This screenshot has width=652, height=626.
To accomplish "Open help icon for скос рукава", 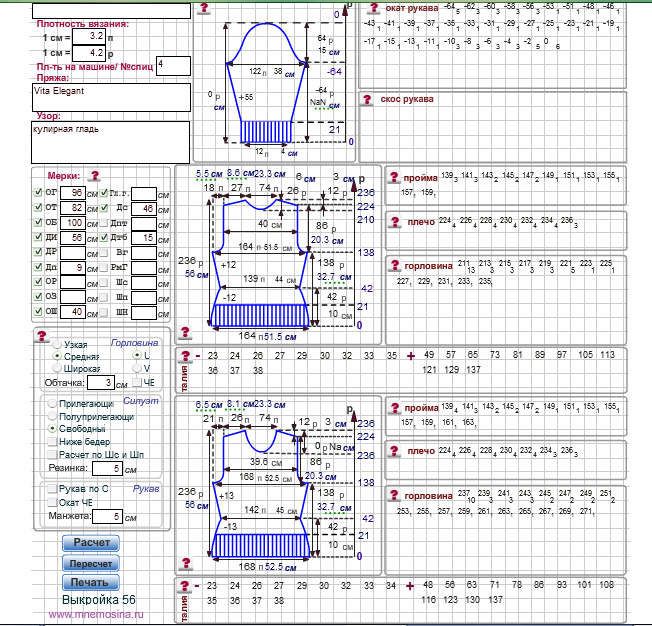I will 367,100.
